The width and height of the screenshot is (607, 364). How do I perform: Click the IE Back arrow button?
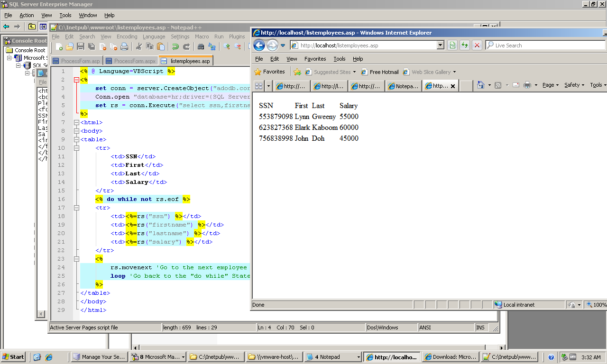[259, 45]
